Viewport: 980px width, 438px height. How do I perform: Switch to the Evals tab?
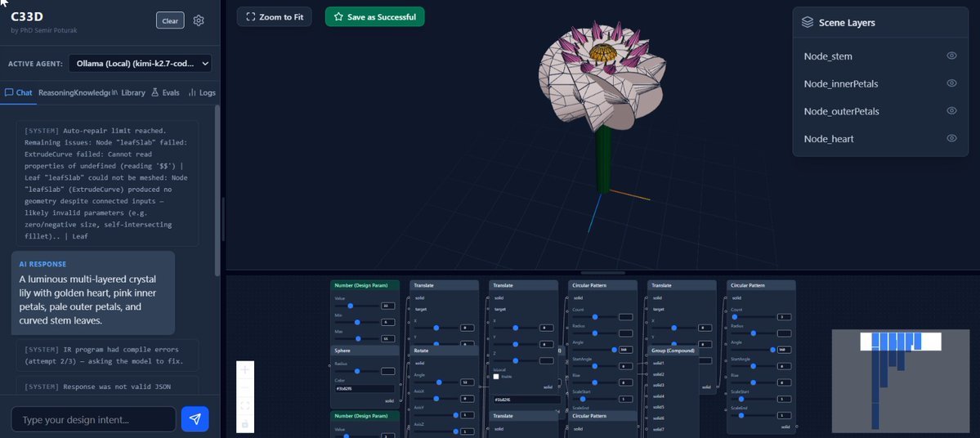click(166, 92)
